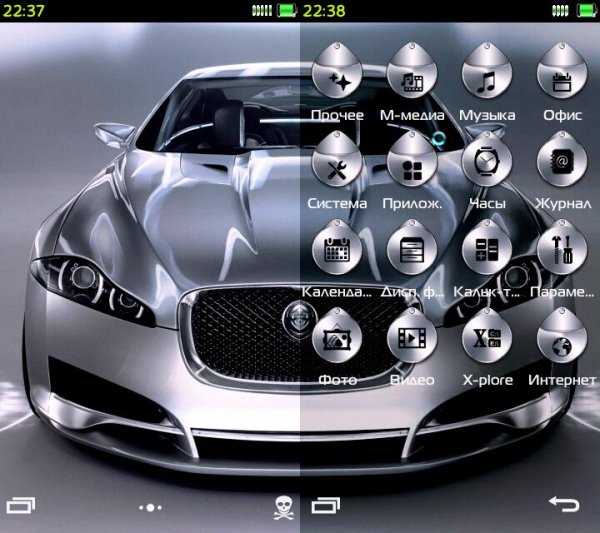The width and height of the screenshot is (600, 533).
Task: Tap the signal strength bars on right screen
Action: 560,10
